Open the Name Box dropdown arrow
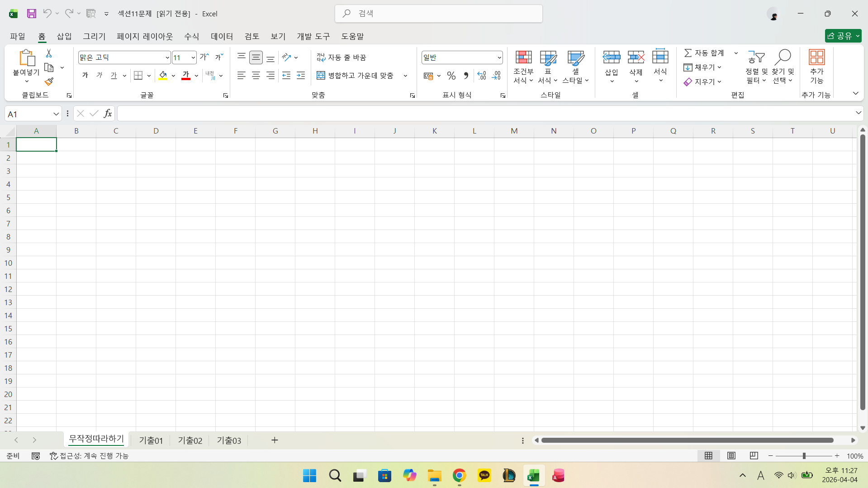Image resolution: width=868 pixels, height=488 pixels. pos(56,114)
